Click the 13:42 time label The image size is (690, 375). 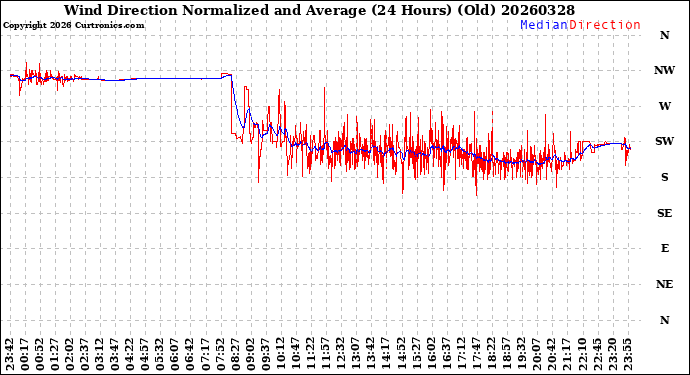point(371,355)
